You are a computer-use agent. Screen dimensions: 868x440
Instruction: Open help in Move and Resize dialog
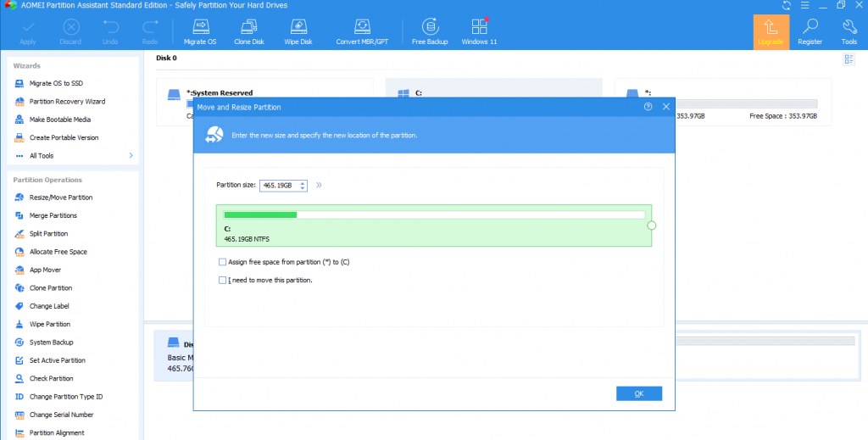point(648,107)
